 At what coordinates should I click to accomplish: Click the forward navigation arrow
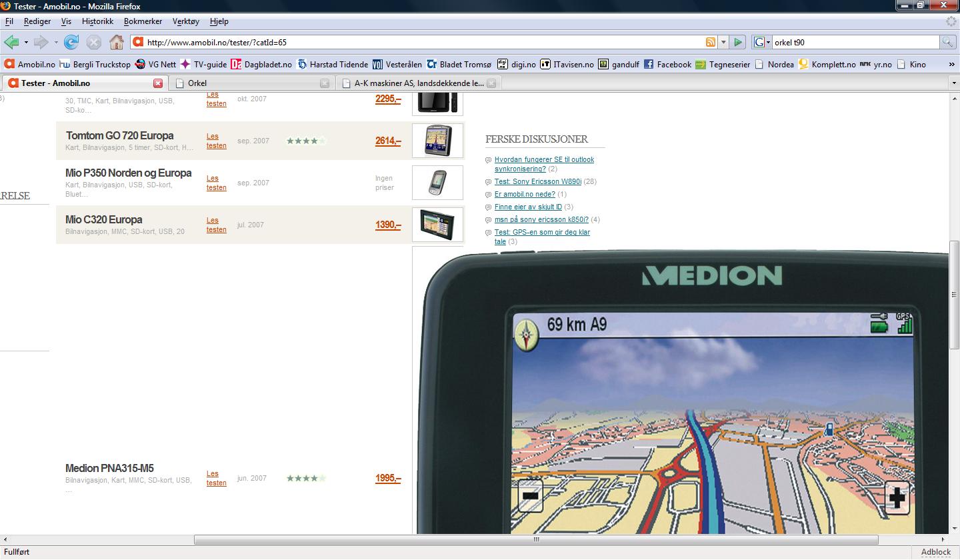tap(41, 42)
